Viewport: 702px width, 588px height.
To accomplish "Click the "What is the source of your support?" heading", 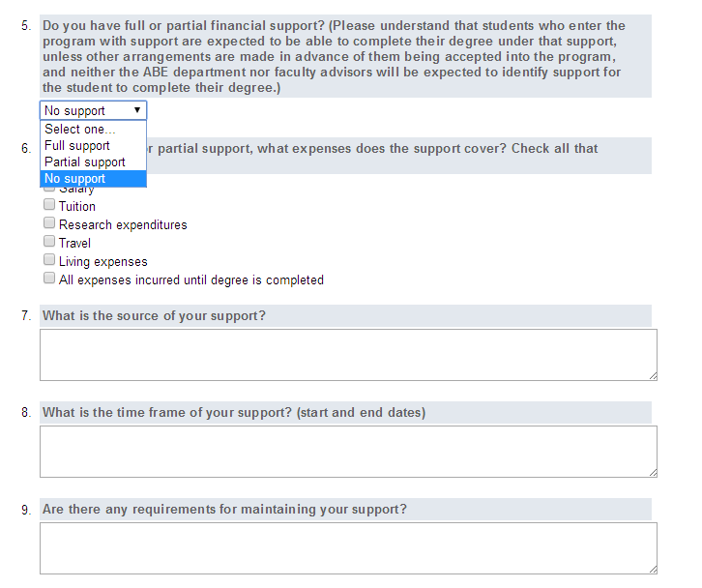I will click(155, 316).
